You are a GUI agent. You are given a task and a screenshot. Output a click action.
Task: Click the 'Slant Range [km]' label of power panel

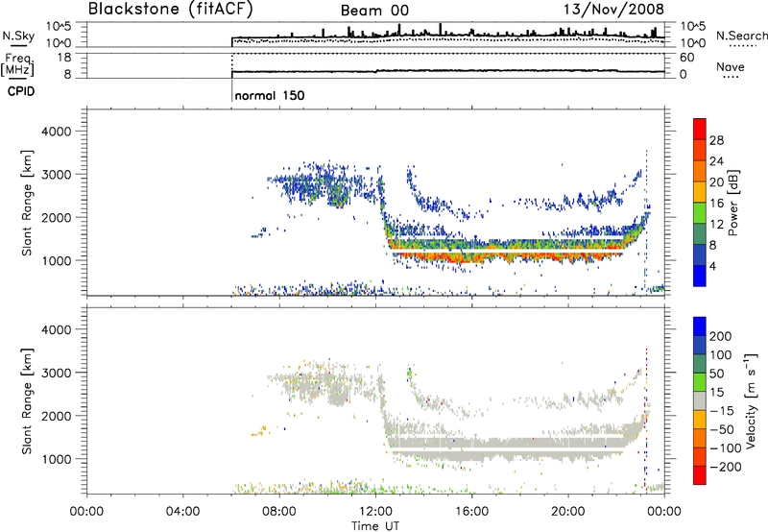point(27,203)
